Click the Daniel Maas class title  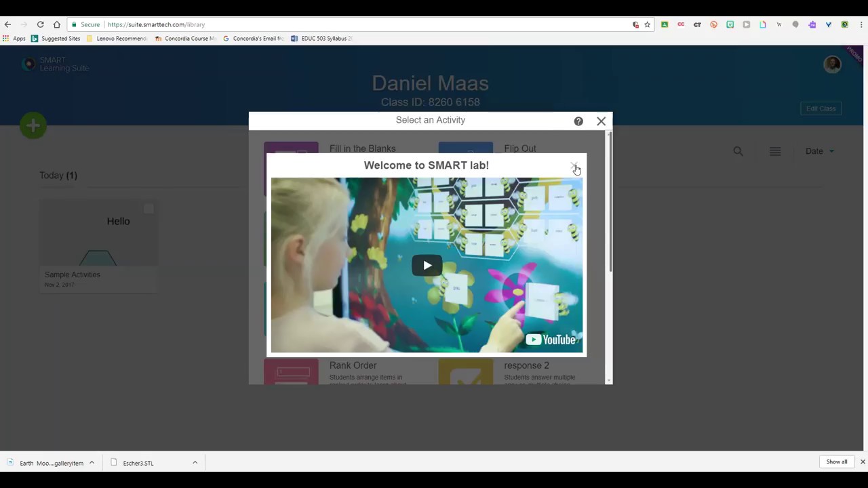coord(430,83)
